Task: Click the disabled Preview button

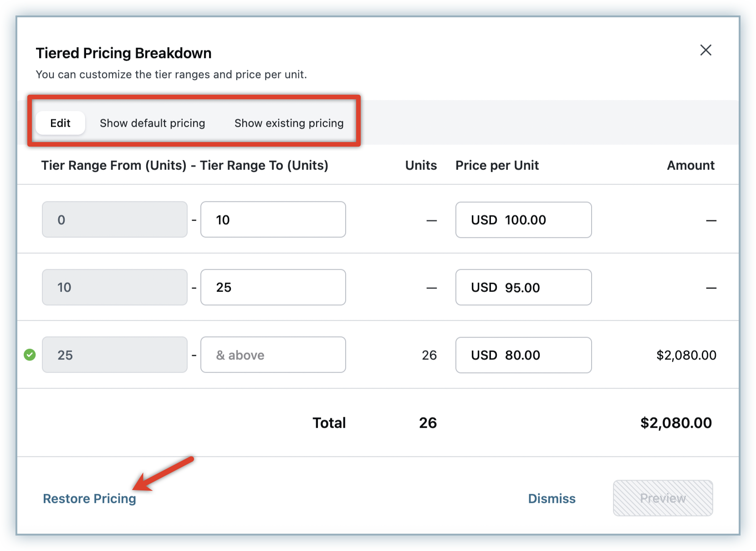Action: pos(663,498)
